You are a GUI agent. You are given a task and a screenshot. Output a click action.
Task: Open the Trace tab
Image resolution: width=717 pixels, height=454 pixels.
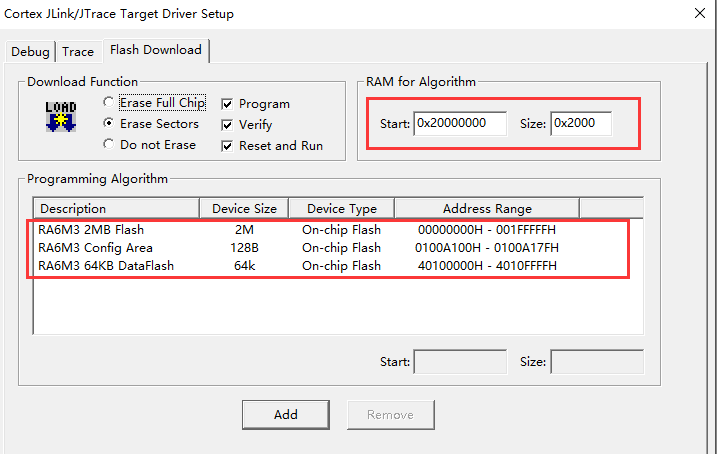point(78,52)
